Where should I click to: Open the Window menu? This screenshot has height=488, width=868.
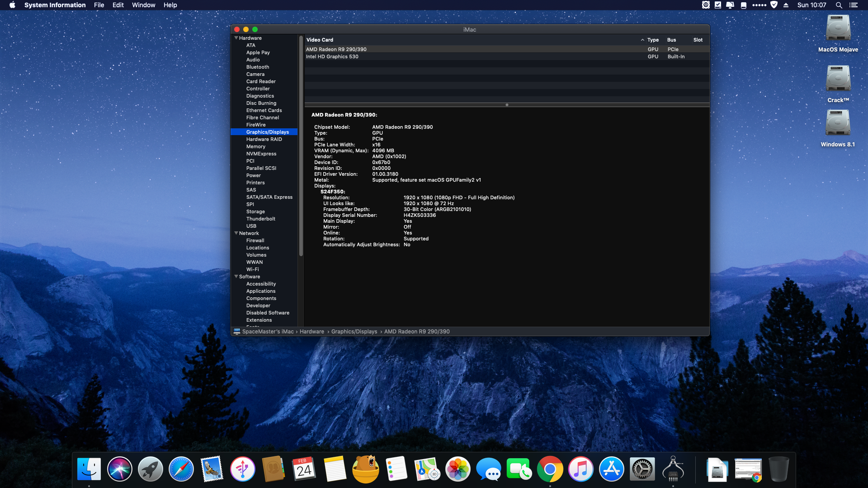(x=143, y=5)
